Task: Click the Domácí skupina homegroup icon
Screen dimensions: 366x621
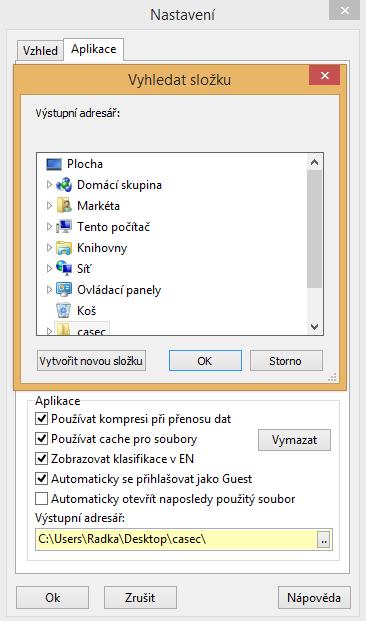Action: [x=64, y=185]
